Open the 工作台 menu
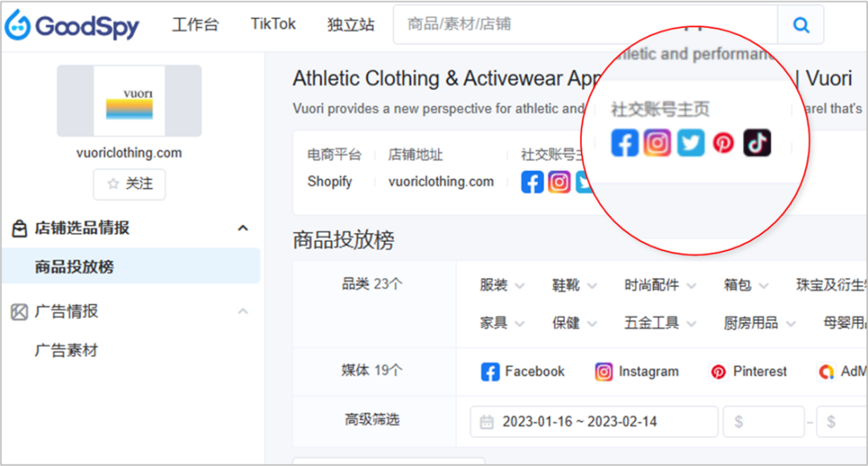The image size is (868, 466). tap(195, 24)
